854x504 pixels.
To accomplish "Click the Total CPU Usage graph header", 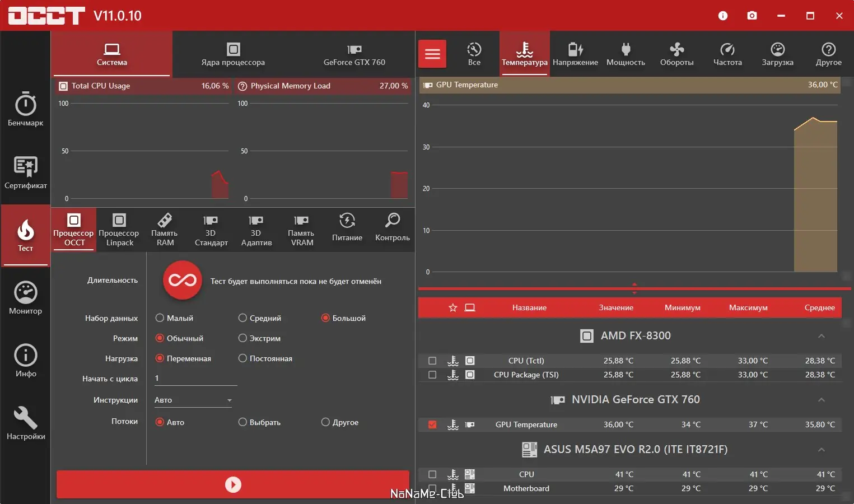I will (x=143, y=86).
